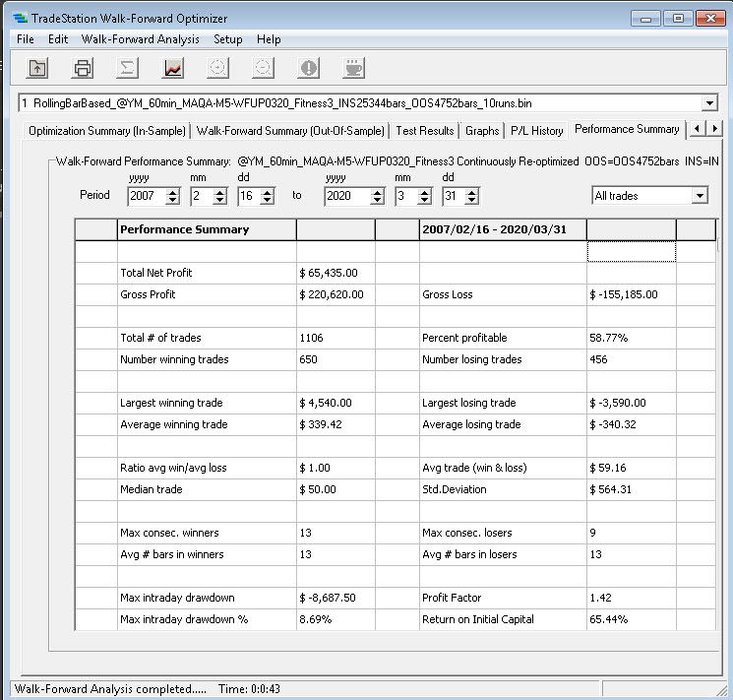Viewport: 733px width, 700px height.
Task: Click the TradeStation app icon in title bar
Action: (x=21, y=19)
